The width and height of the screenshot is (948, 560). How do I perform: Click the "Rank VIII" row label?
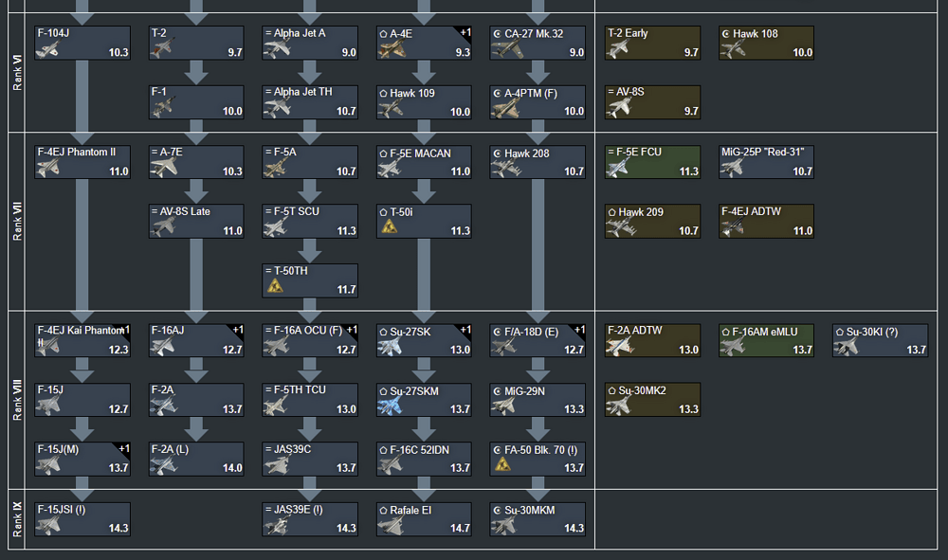coord(17,400)
